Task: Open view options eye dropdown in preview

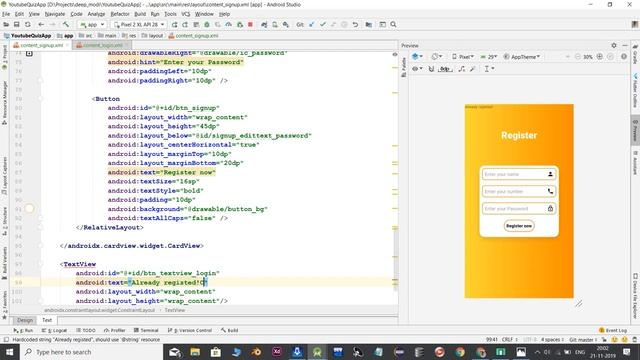Action: 417,69
